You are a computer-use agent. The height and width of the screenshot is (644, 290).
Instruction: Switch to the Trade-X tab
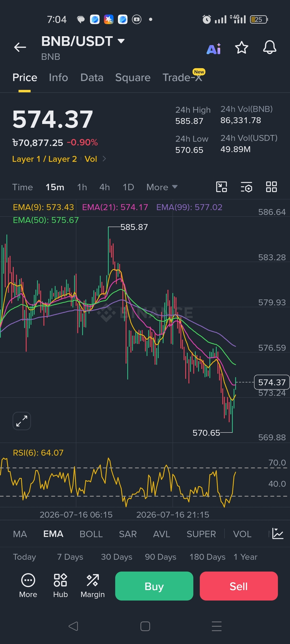pyautogui.click(x=183, y=78)
